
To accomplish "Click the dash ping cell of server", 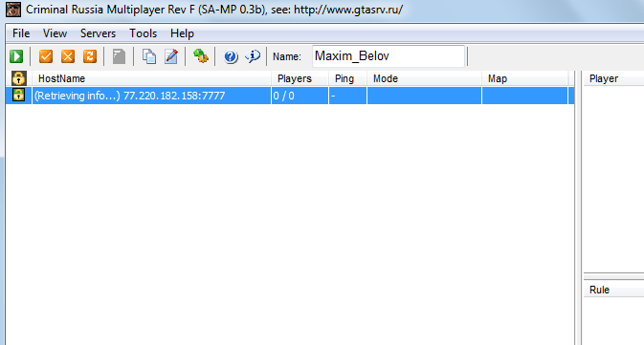I will [x=347, y=96].
